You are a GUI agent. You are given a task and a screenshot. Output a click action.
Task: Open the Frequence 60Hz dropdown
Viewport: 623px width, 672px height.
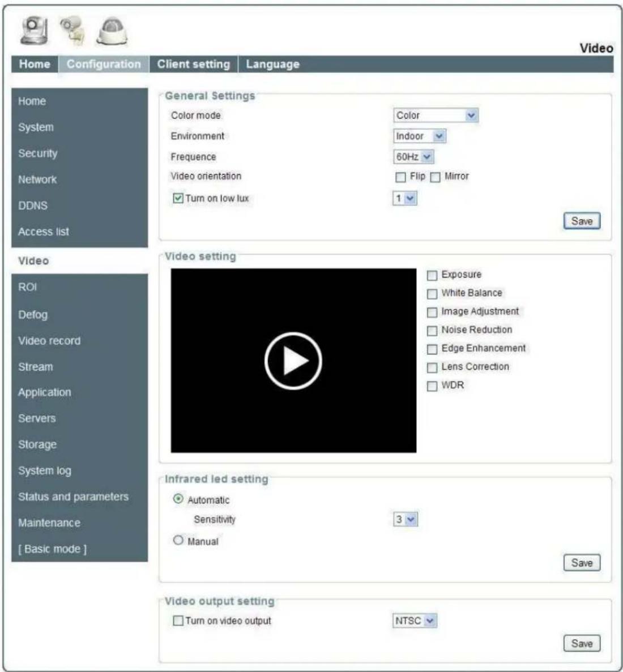pos(414,157)
